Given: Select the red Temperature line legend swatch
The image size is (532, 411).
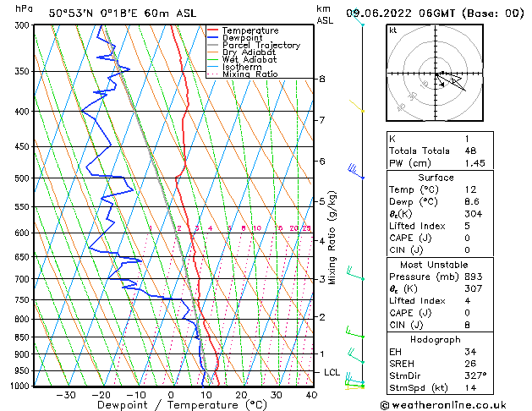Looking at the screenshot, I should [x=212, y=30].
